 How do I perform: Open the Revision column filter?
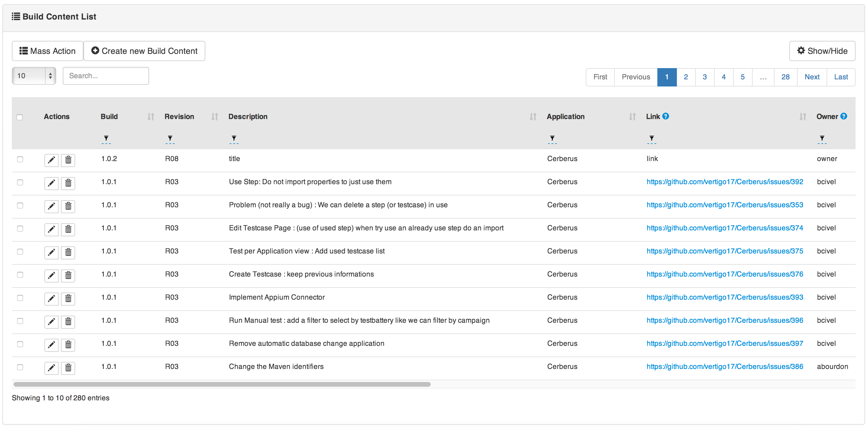pos(170,139)
